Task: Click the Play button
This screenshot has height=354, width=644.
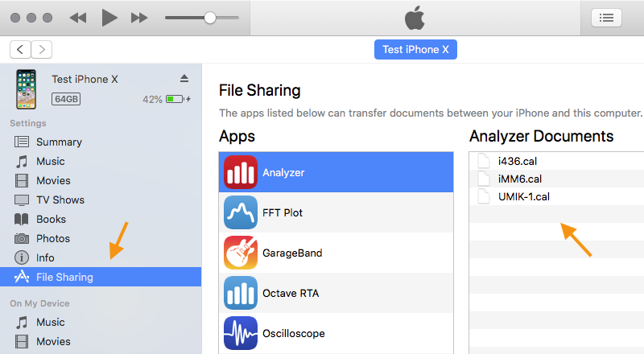Action: coord(109,18)
